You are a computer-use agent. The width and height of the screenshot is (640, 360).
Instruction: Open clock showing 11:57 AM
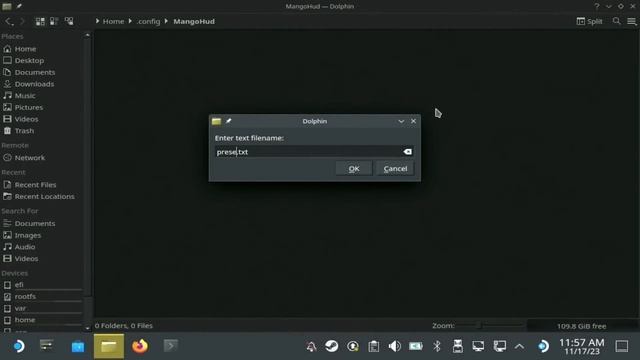582,346
